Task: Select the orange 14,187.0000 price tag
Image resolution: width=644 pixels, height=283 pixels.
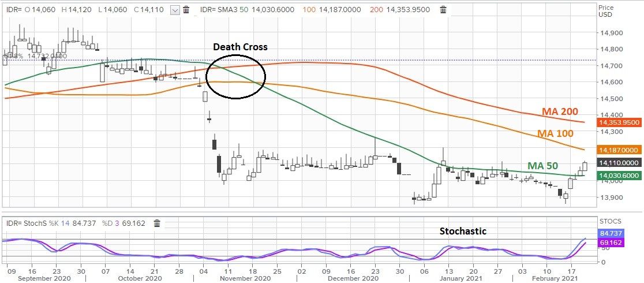Action: [x=619, y=150]
